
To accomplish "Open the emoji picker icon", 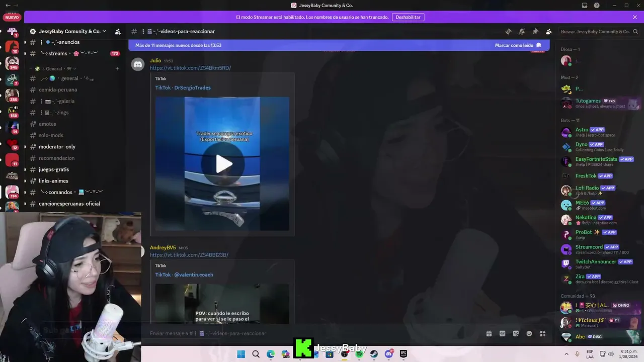I will coord(529,333).
